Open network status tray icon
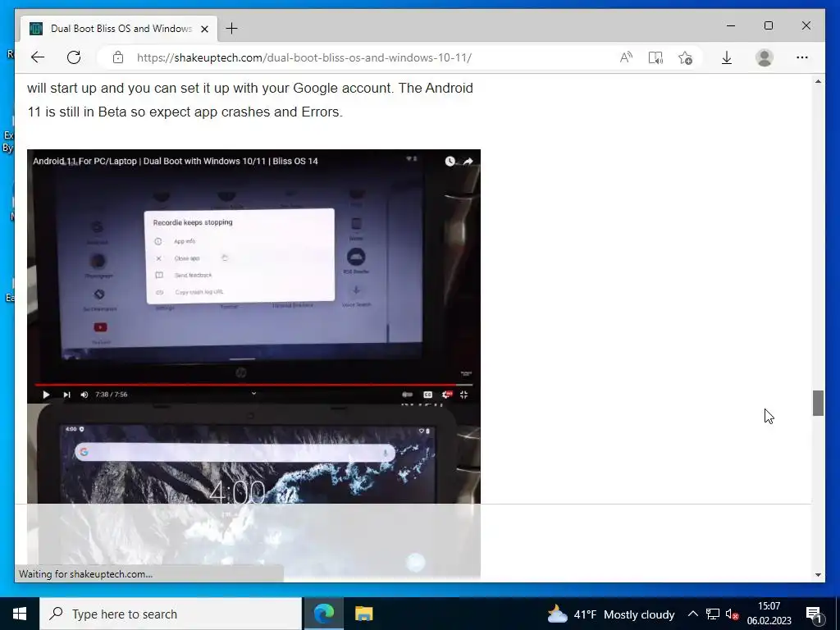 [713, 614]
